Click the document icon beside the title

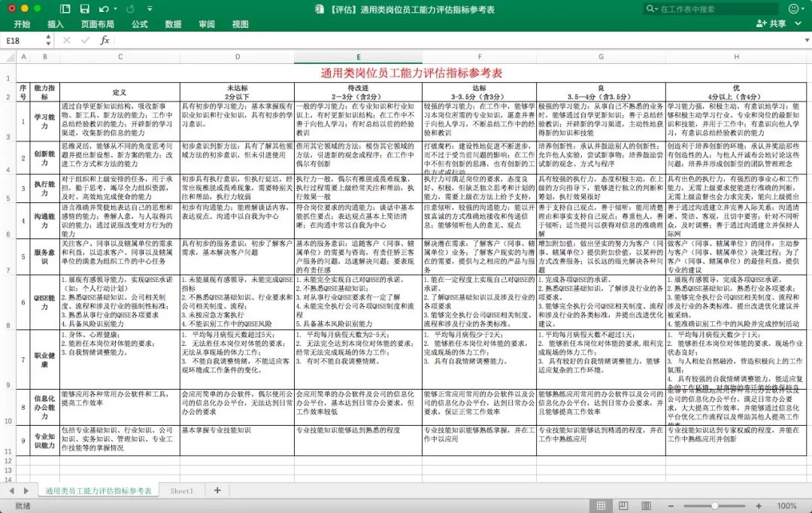320,9
